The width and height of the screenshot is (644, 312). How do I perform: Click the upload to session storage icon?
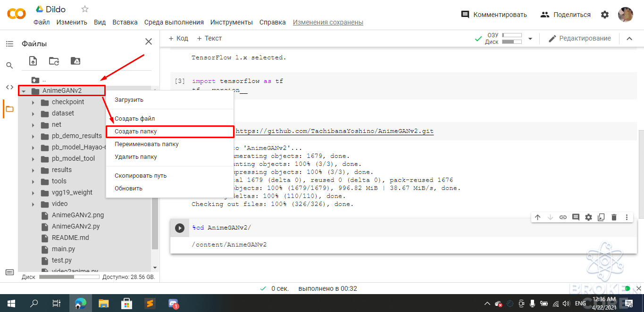click(x=33, y=61)
